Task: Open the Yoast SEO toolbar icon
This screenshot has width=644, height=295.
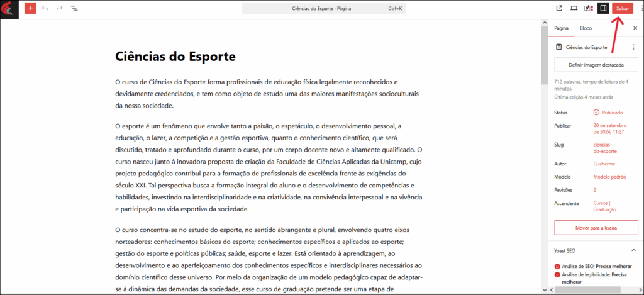Action: tap(589, 8)
